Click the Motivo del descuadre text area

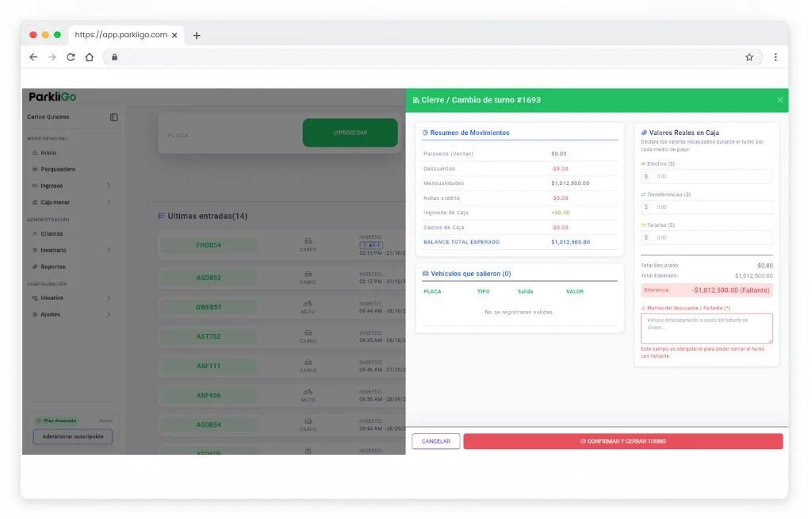[707, 329]
